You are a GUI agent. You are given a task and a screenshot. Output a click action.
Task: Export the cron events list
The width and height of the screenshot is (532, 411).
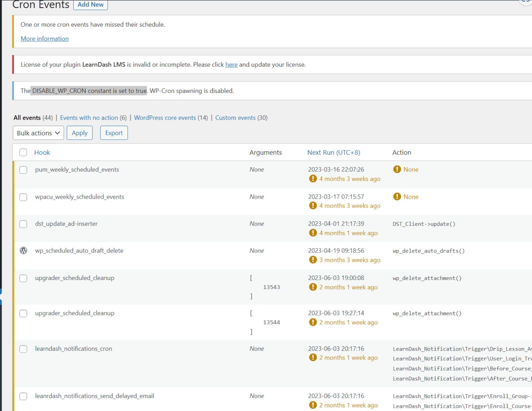pos(114,133)
